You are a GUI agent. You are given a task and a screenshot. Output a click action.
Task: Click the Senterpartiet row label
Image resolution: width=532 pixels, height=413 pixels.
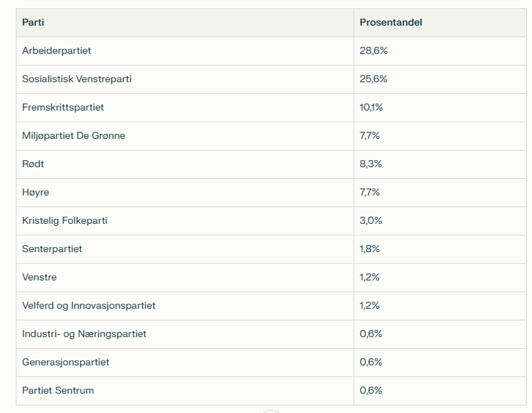coord(52,249)
